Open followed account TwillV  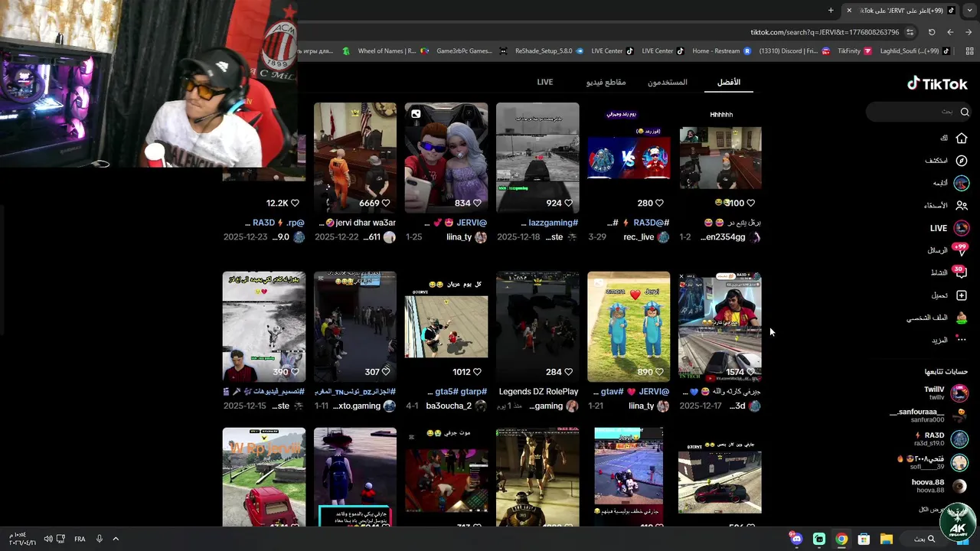(x=947, y=393)
